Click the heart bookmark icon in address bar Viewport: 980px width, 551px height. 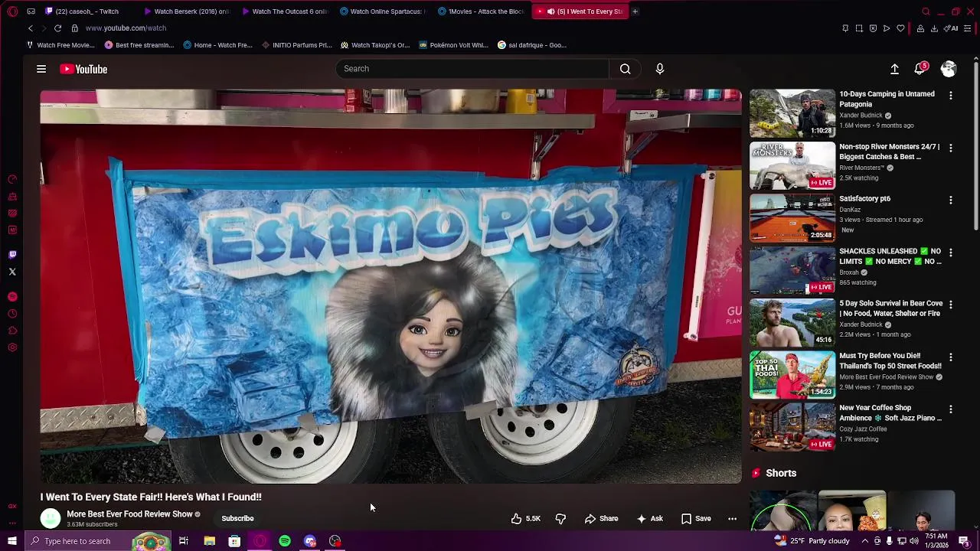tap(900, 28)
